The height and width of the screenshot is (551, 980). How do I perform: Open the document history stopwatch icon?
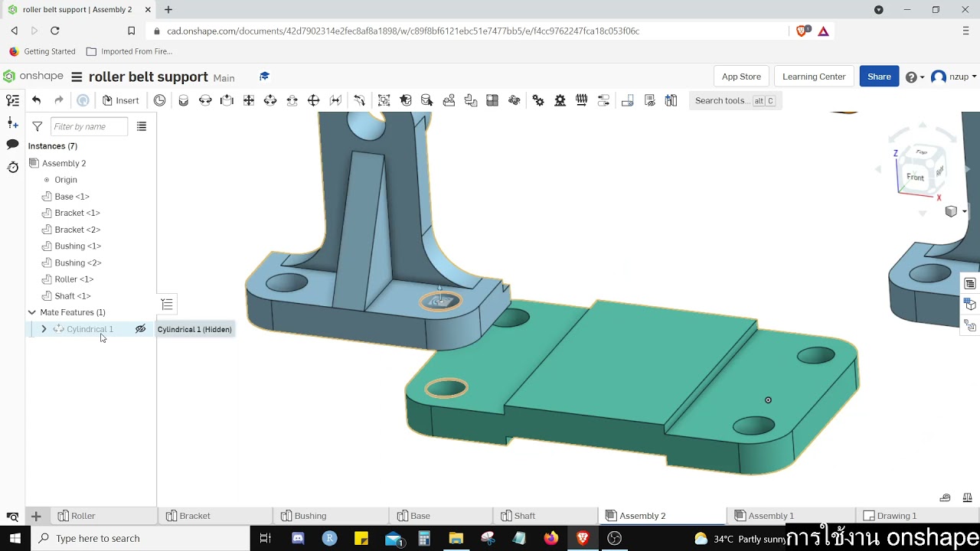(x=12, y=167)
